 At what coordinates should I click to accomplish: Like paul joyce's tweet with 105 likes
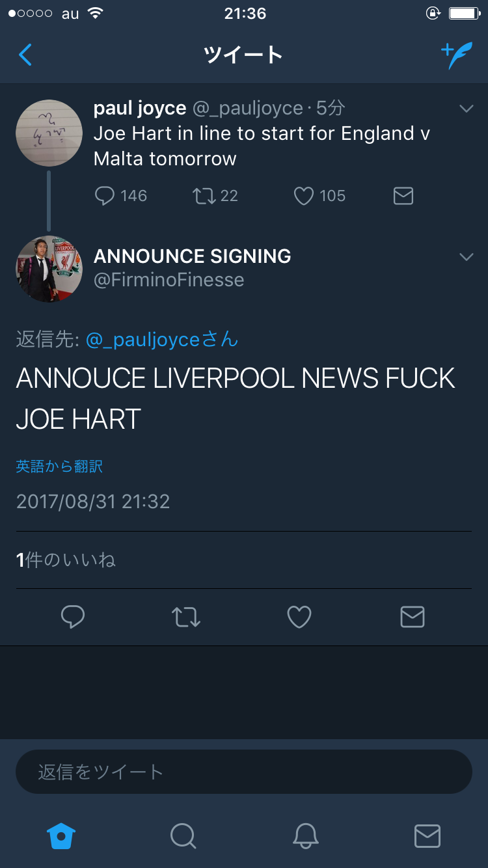pos(304,196)
